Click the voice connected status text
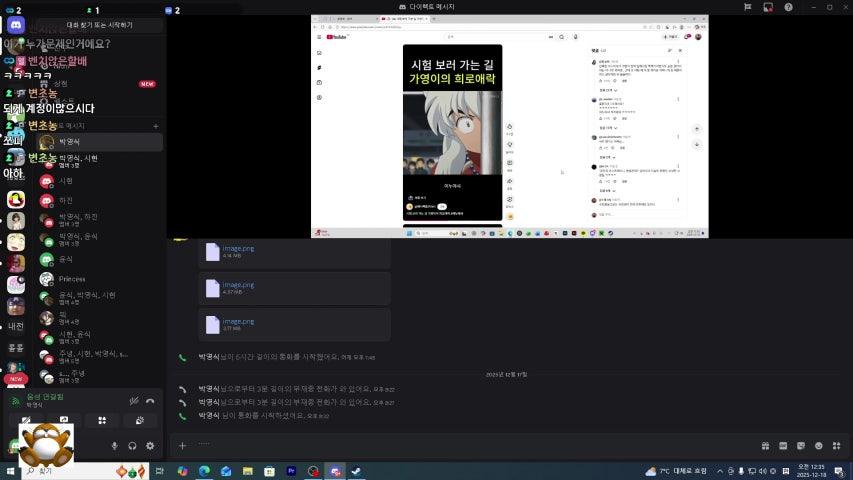This screenshot has width=853, height=480. pos(45,397)
